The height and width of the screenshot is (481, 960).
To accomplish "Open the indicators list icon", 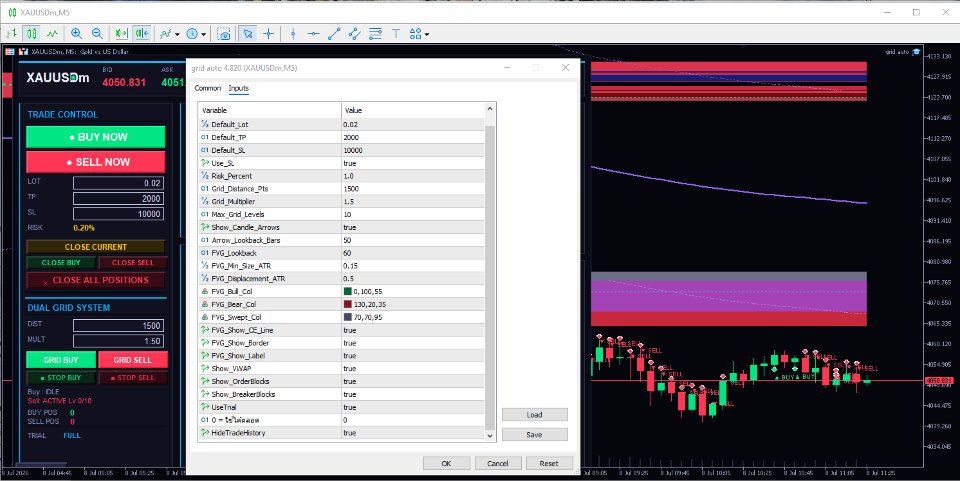I will click(165, 34).
